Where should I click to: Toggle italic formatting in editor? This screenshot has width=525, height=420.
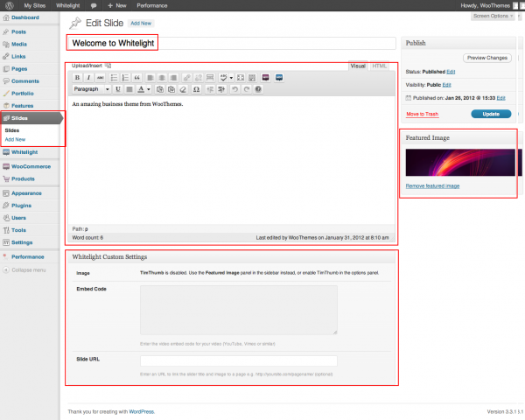click(88, 78)
